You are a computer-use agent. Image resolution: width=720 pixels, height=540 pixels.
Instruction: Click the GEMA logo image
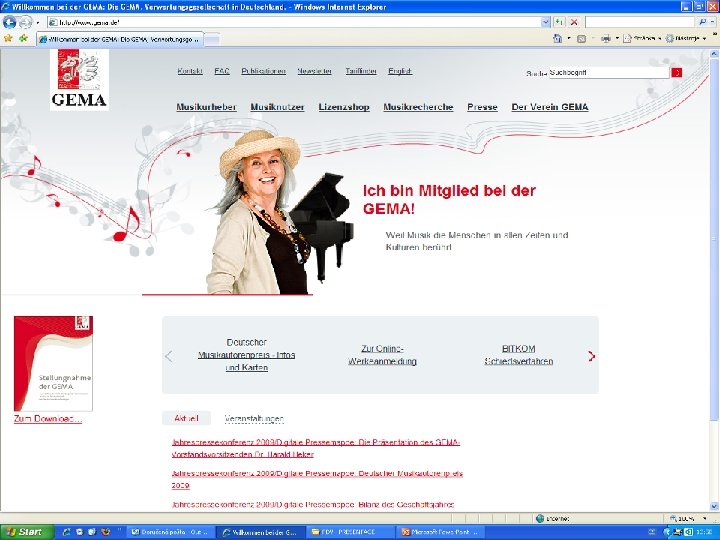click(x=79, y=80)
